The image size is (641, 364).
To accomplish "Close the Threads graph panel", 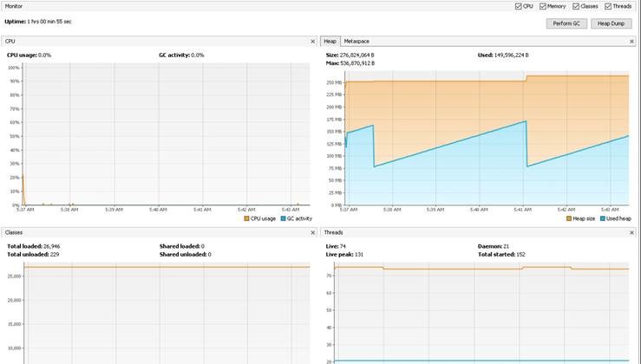I will 631,232.
